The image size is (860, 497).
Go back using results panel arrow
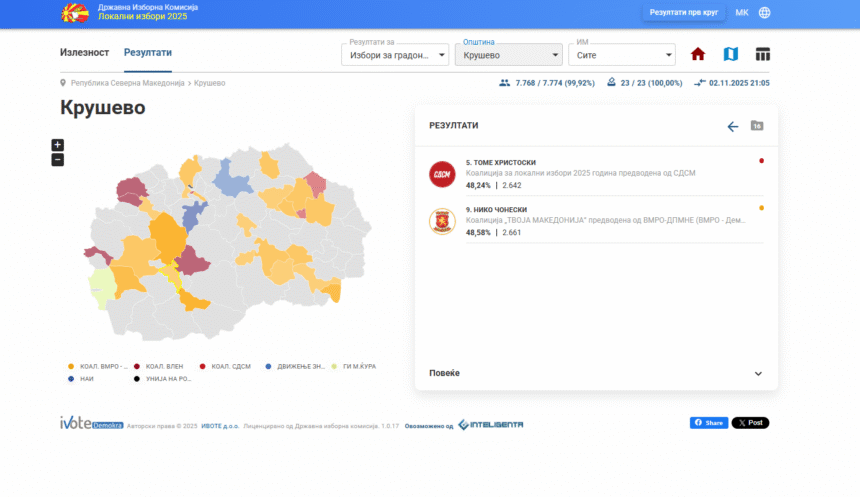(732, 126)
